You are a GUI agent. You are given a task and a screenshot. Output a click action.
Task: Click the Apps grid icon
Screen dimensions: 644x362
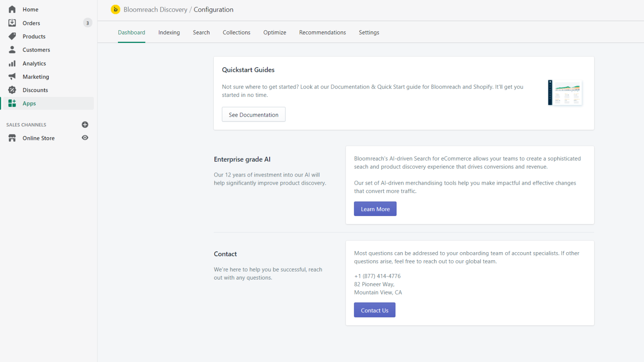tap(12, 103)
